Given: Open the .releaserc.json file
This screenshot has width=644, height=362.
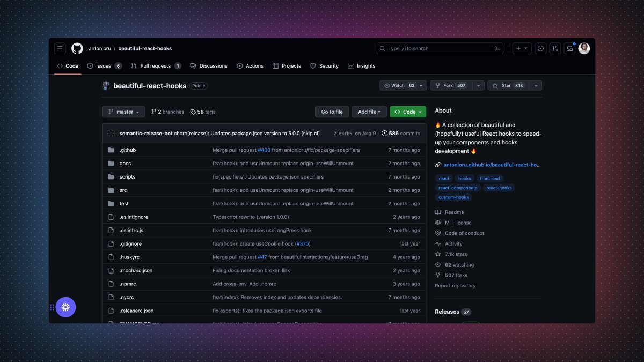Looking at the screenshot, I should [136, 311].
